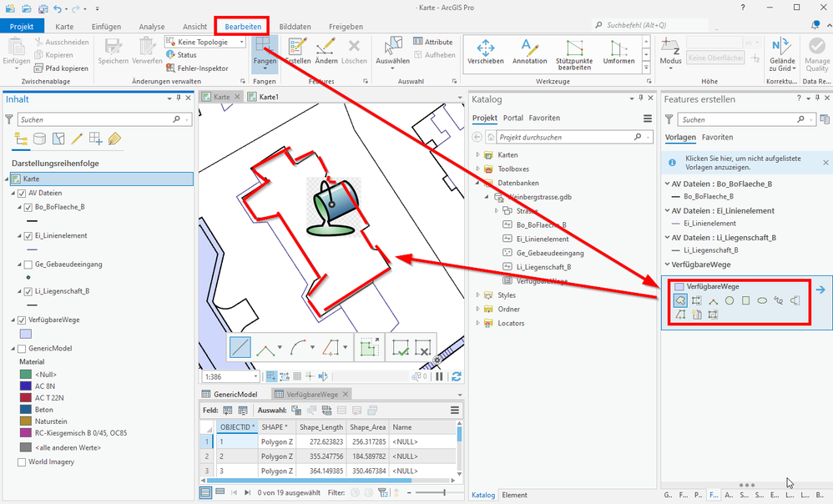The width and height of the screenshot is (833, 504).
Task: Expand Ordner node in Katalog
Action: 477,309
